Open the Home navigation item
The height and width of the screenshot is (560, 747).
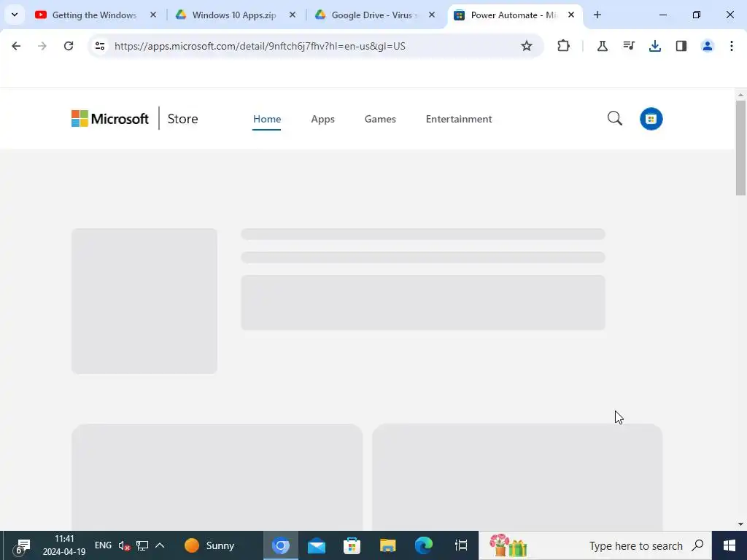click(267, 119)
